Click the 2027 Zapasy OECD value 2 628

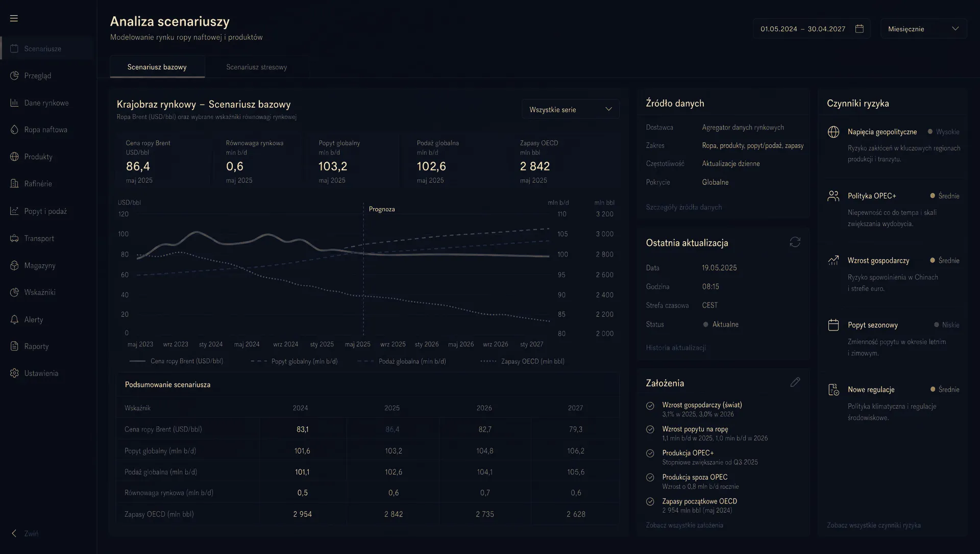576,514
